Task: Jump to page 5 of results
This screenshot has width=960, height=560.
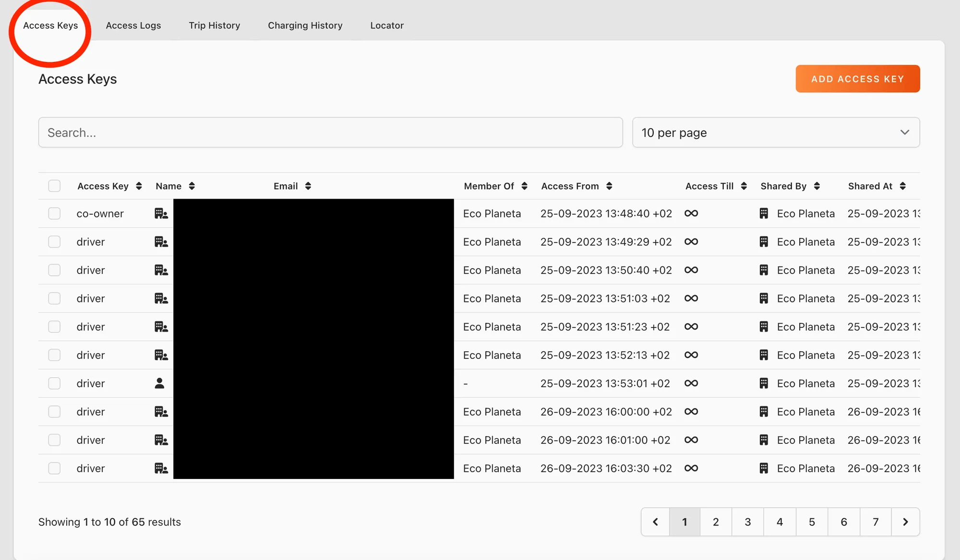Action: (812, 522)
